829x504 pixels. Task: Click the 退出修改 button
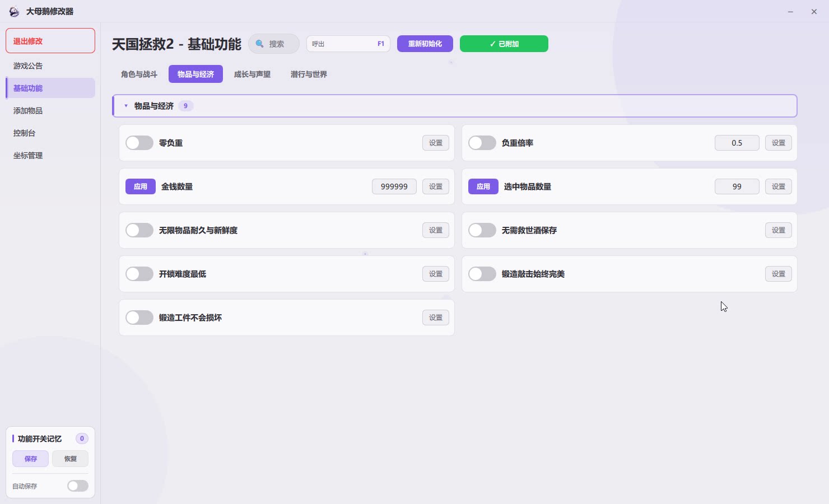pos(50,41)
